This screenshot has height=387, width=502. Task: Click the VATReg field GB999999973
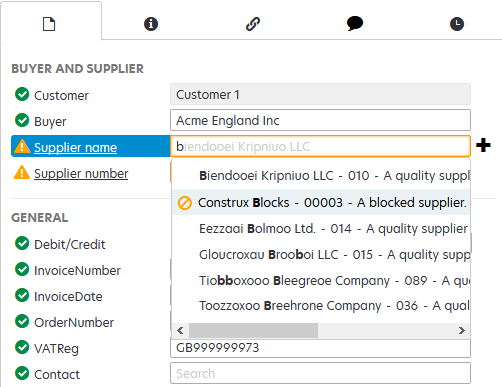pyautogui.click(x=320, y=348)
